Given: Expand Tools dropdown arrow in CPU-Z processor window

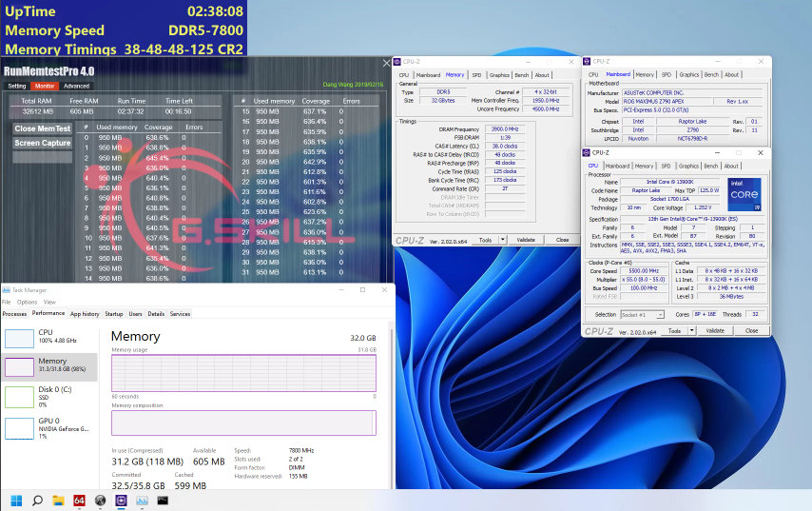Looking at the screenshot, I should [x=691, y=330].
